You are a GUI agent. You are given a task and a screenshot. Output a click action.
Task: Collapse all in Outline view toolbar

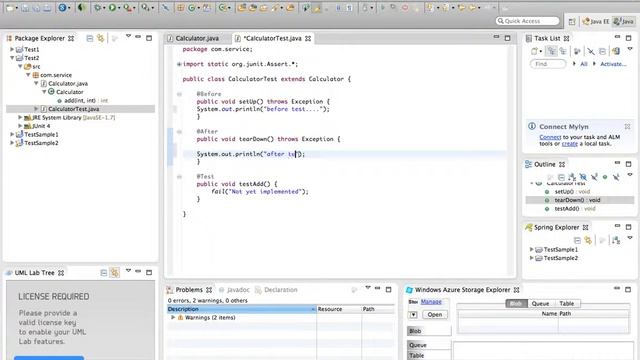[561, 177]
